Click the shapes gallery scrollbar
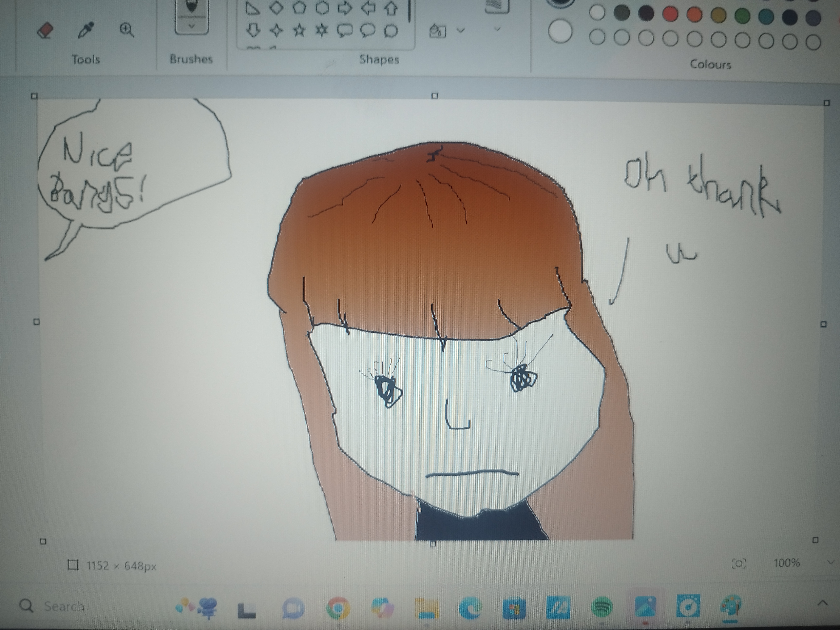Viewport: 840px width, 630px height. tap(409, 11)
